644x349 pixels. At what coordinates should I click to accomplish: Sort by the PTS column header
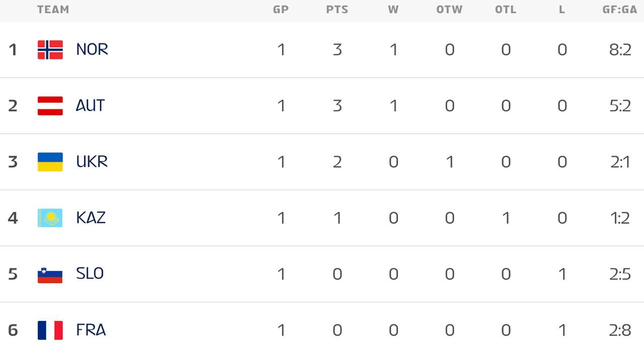(337, 10)
